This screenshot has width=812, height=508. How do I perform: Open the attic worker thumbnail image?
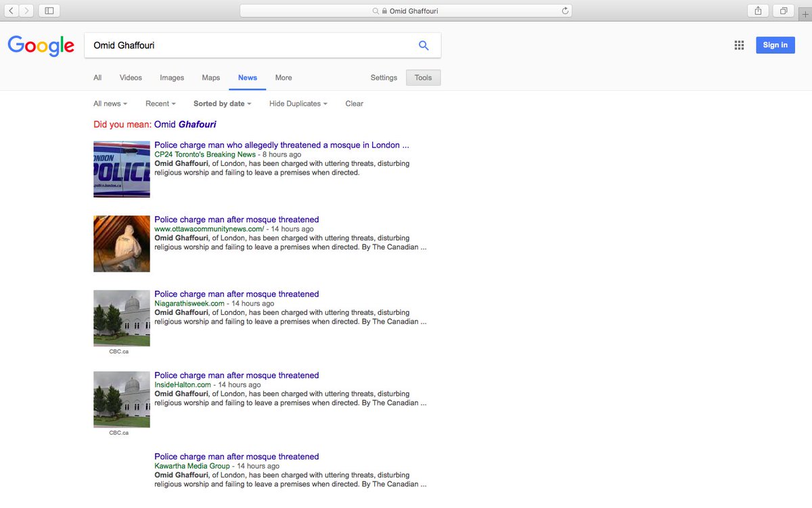coord(122,244)
